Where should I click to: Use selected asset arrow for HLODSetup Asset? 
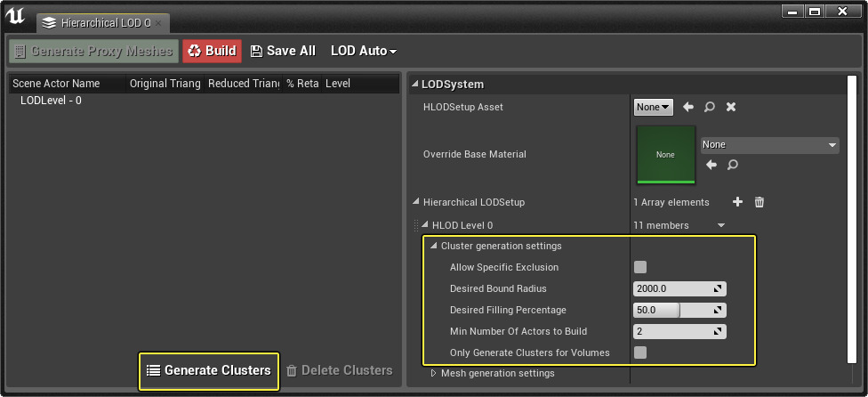[x=688, y=107]
